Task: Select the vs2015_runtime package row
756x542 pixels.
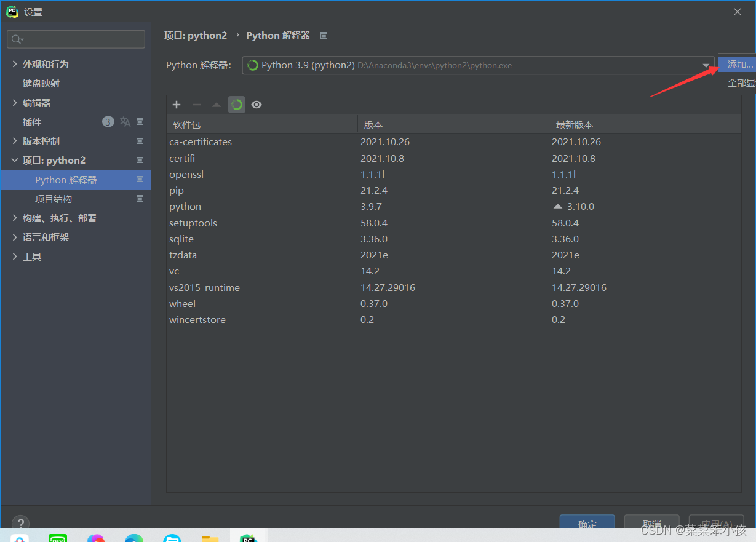Action: tap(454, 287)
